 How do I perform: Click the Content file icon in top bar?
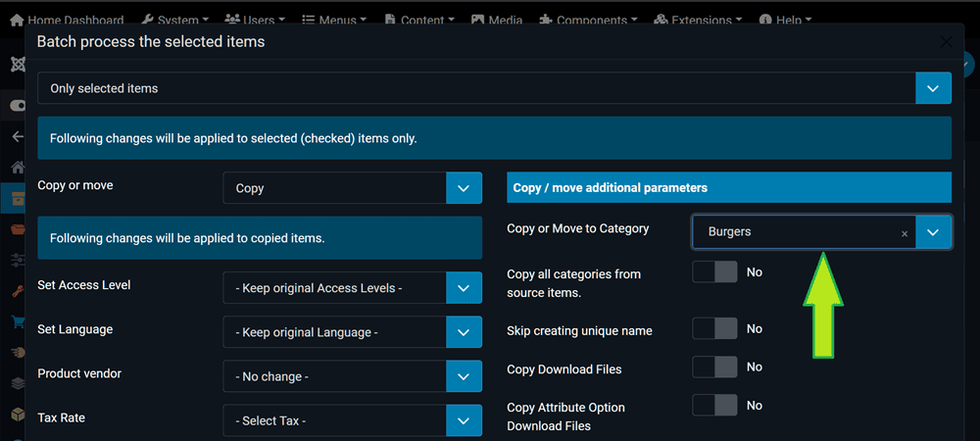390,20
